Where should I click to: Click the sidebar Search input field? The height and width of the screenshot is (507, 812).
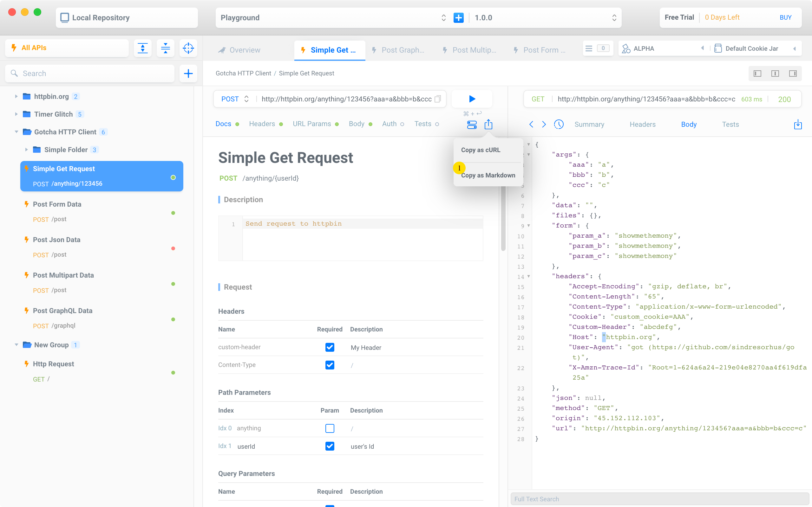[94, 74]
